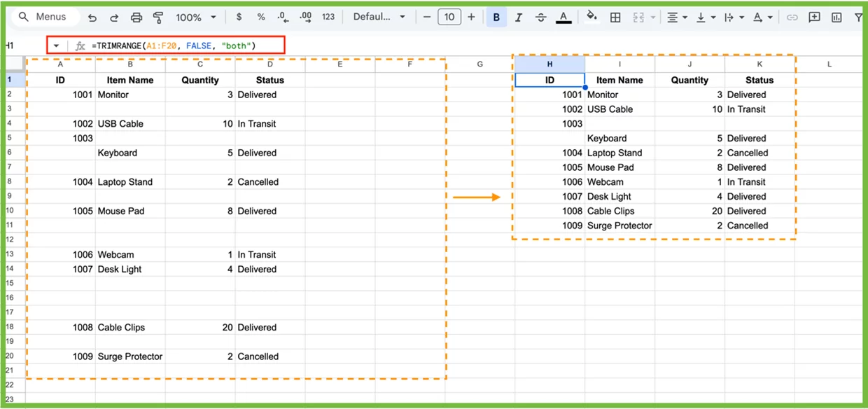The image size is (868, 409).
Task: Increase font size with plus button
Action: point(471,18)
